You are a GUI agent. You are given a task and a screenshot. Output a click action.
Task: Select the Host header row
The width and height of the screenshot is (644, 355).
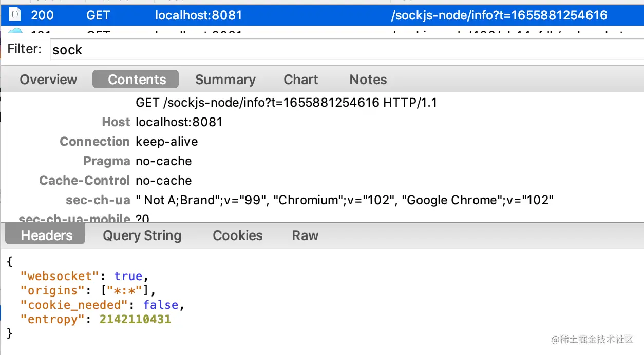[179, 122]
